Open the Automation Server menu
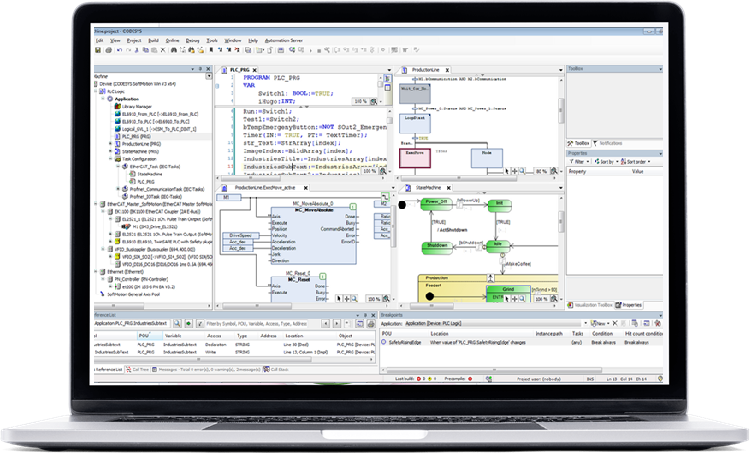The image size is (750, 454). [284, 41]
